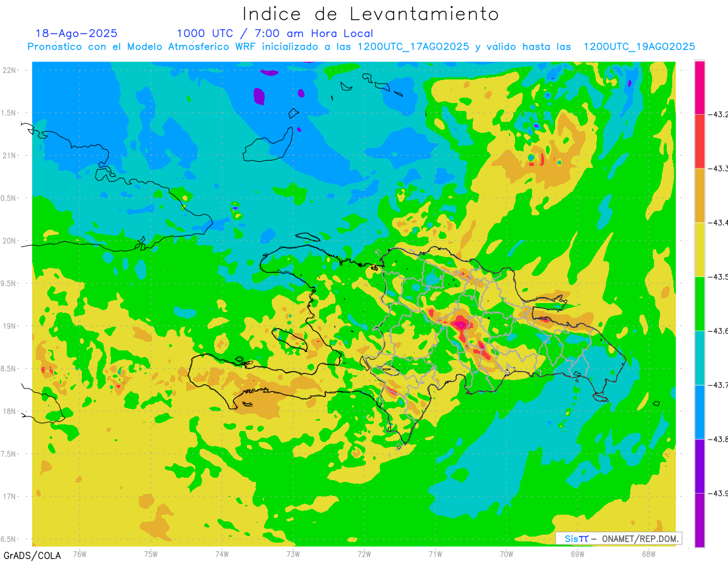Pick the magenta swatch atop the color scale
The width and height of the screenshot is (728, 562).
click(x=699, y=87)
